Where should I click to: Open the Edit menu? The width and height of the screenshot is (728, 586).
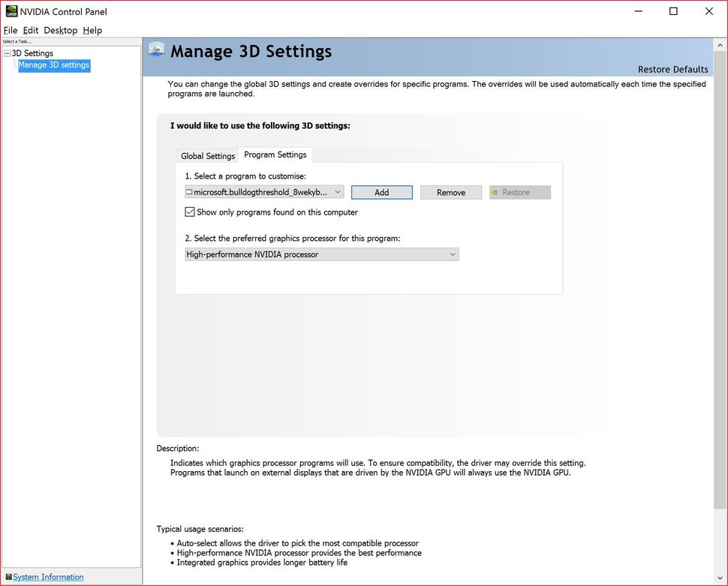(31, 30)
